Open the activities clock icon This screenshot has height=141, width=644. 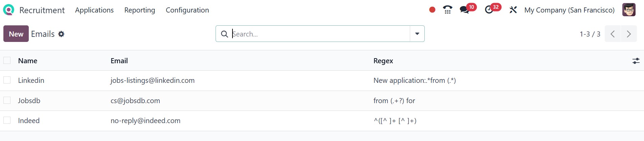pos(489,10)
